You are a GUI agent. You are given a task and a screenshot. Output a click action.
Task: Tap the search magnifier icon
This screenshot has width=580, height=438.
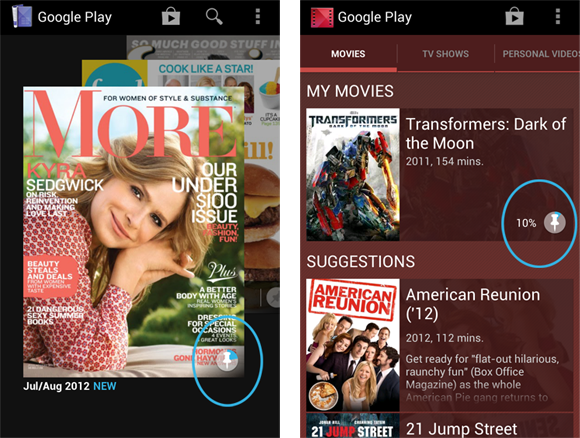click(214, 17)
